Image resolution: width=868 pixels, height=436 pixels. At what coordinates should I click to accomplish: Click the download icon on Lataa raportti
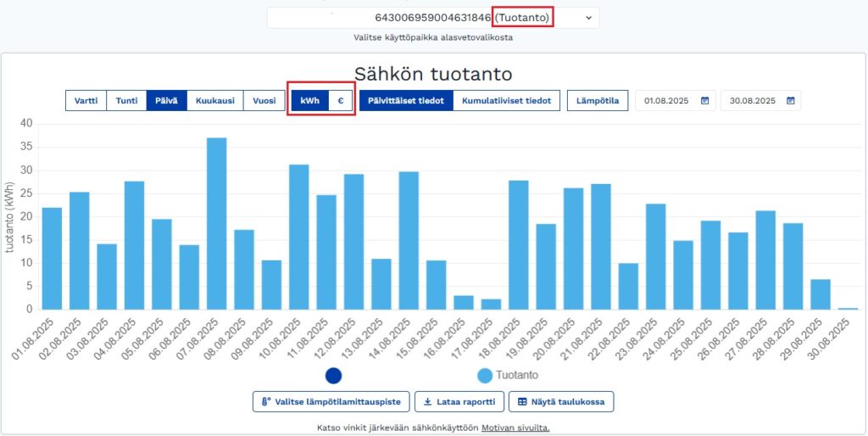click(429, 402)
